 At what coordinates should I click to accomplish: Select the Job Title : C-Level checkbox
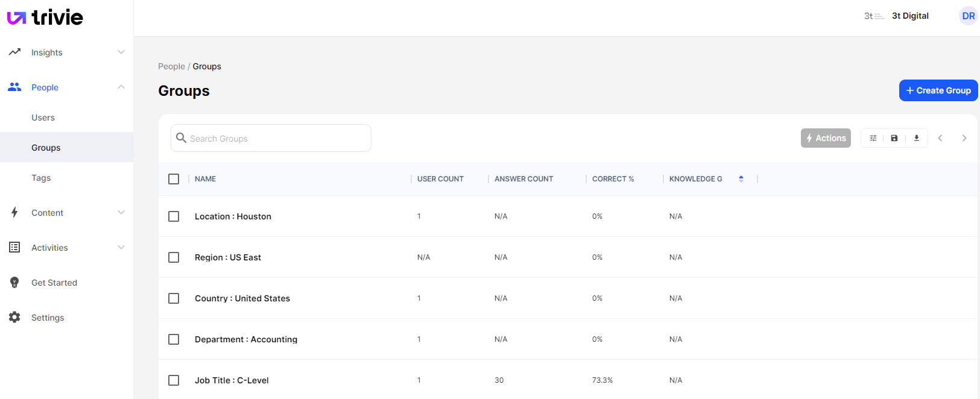(174, 380)
